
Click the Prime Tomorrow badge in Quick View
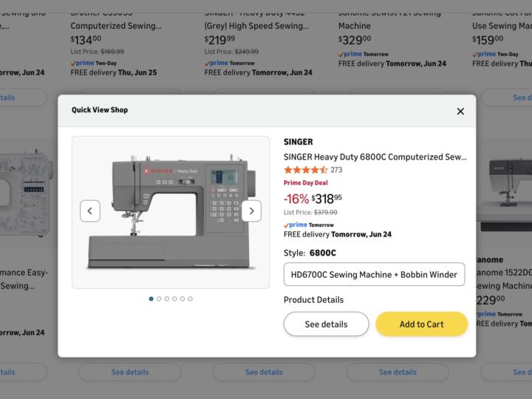(x=309, y=225)
